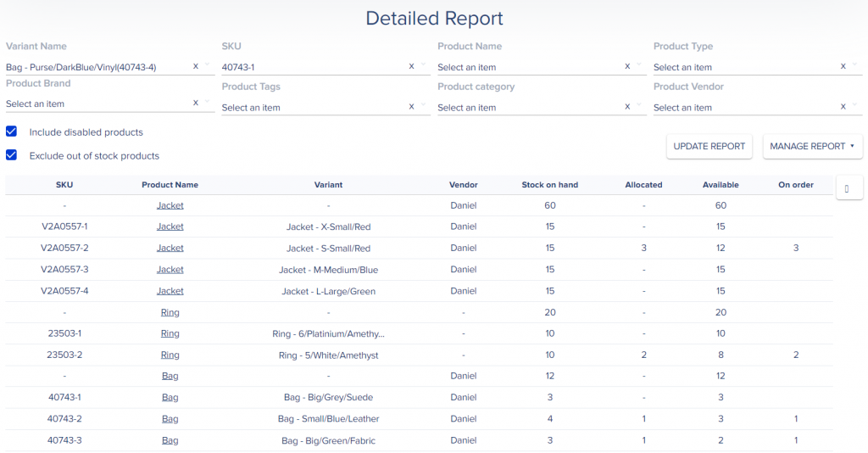
Task: Click the Product Name filter input field
Action: point(526,67)
